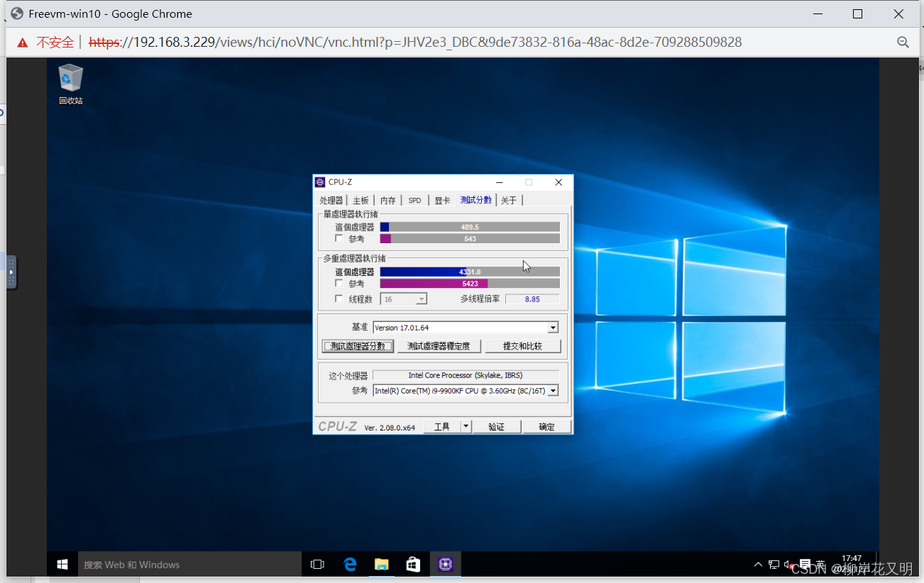Switch to the 关于 tab
The width and height of the screenshot is (924, 583).
click(509, 201)
